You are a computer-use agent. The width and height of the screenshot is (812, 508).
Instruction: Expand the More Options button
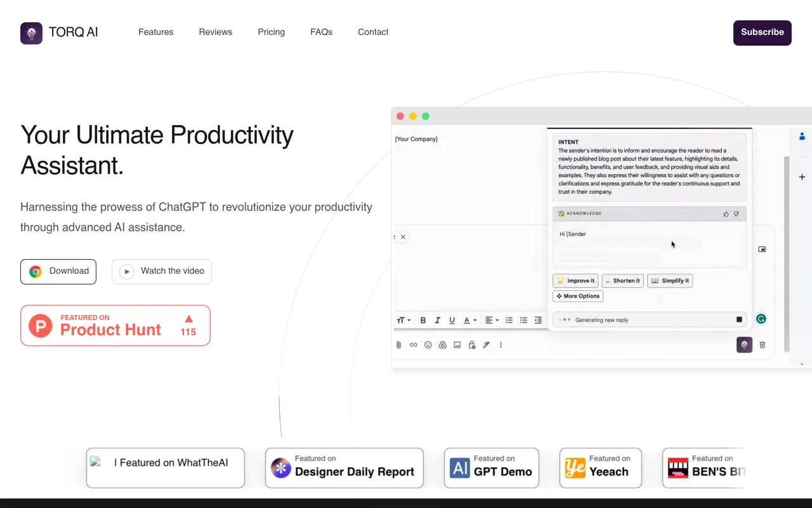(x=578, y=296)
